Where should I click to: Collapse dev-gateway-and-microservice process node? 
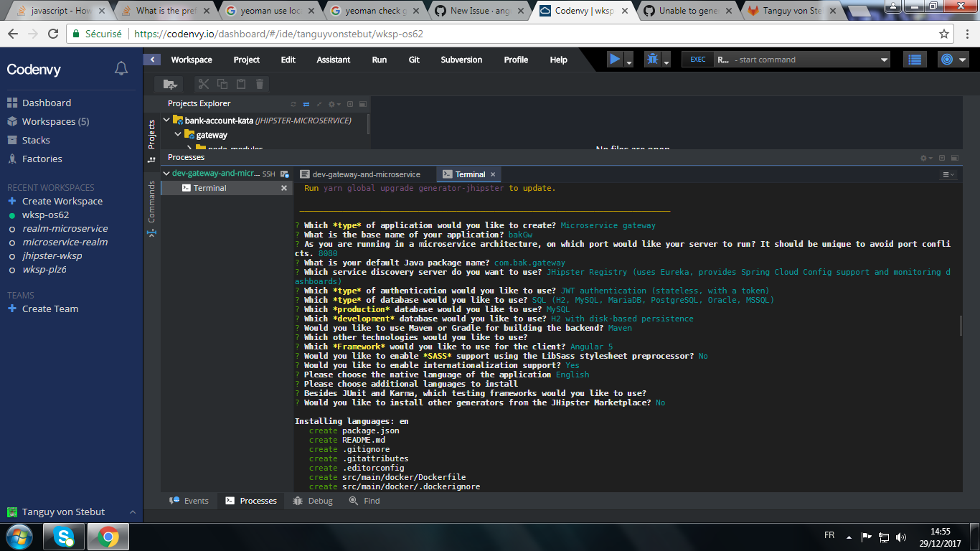click(166, 174)
